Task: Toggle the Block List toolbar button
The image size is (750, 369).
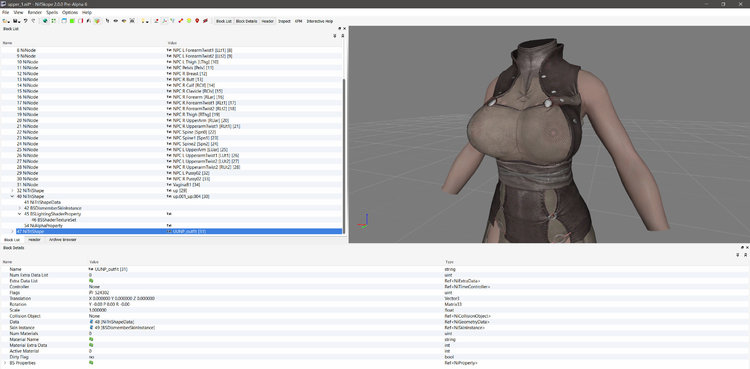Action: [224, 21]
